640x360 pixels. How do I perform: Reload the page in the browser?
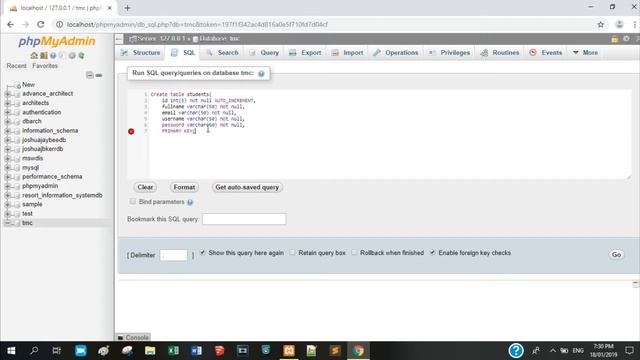[x=40, y=24]
